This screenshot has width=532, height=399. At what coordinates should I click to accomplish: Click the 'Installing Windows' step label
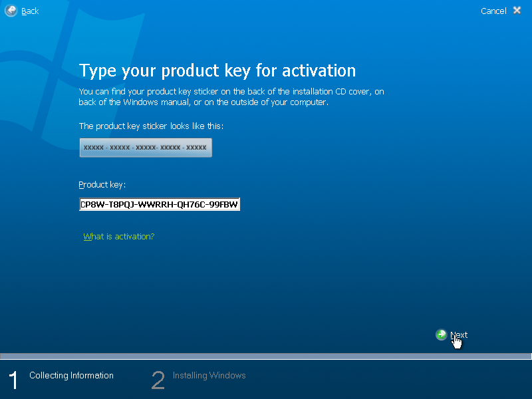click(x=209, y=375)
